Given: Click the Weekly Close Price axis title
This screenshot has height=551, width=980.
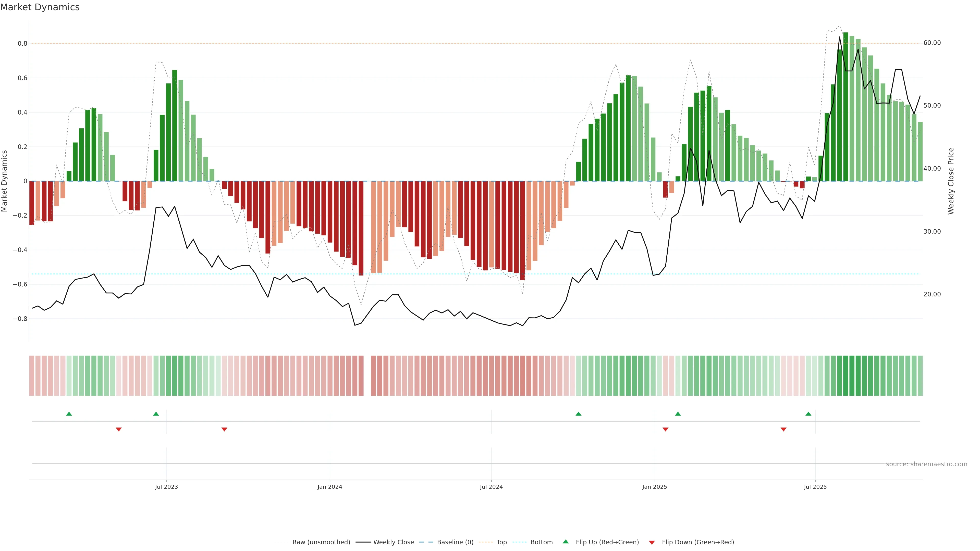Looking at the screenshot, I should coord(951,181).
